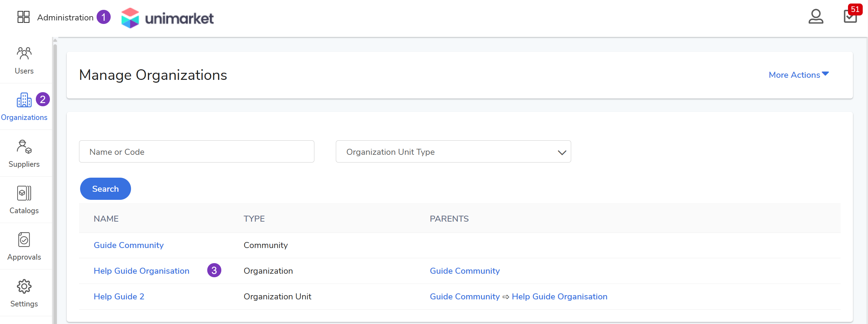Click the Administration menu label
The height and width of the screenshot is (324, 868).
point(65,18)
